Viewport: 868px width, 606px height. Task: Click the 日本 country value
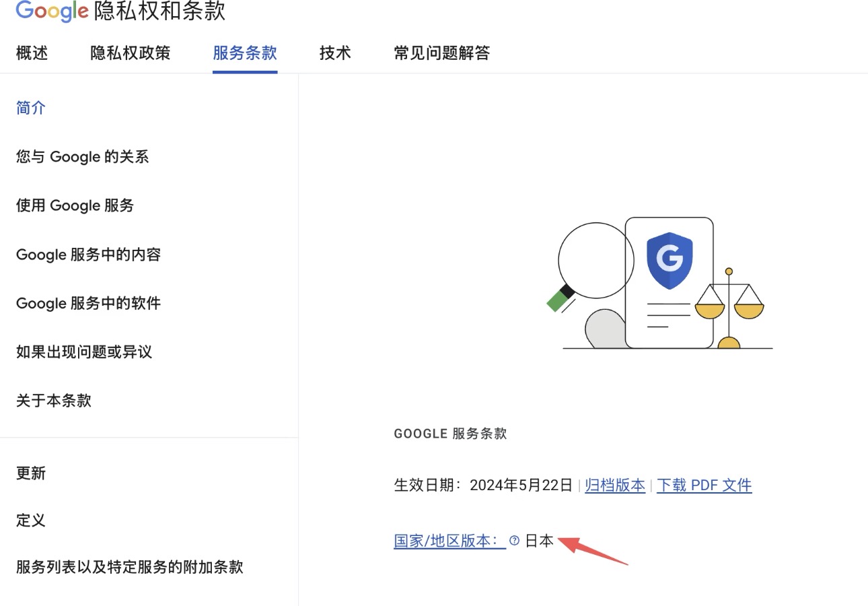(540, 541)
